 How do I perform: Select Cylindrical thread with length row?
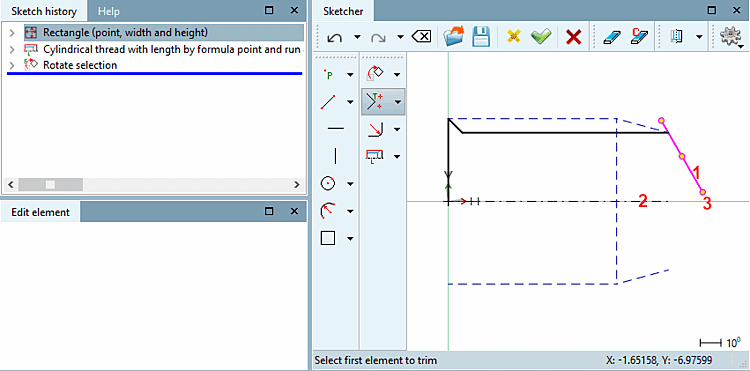coord(164,49)
